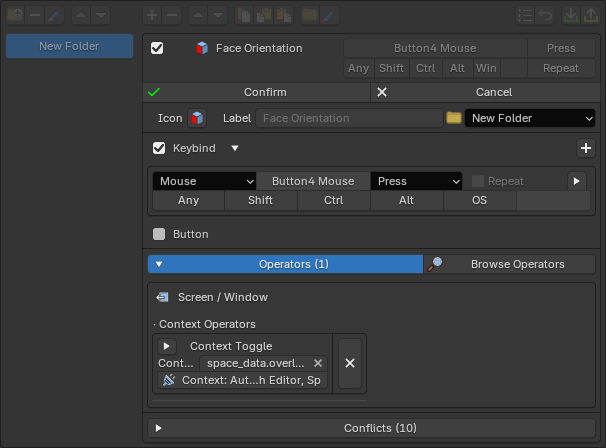Click the Screen / Window label
The image size is (606, 448).
tap(223, 297)
